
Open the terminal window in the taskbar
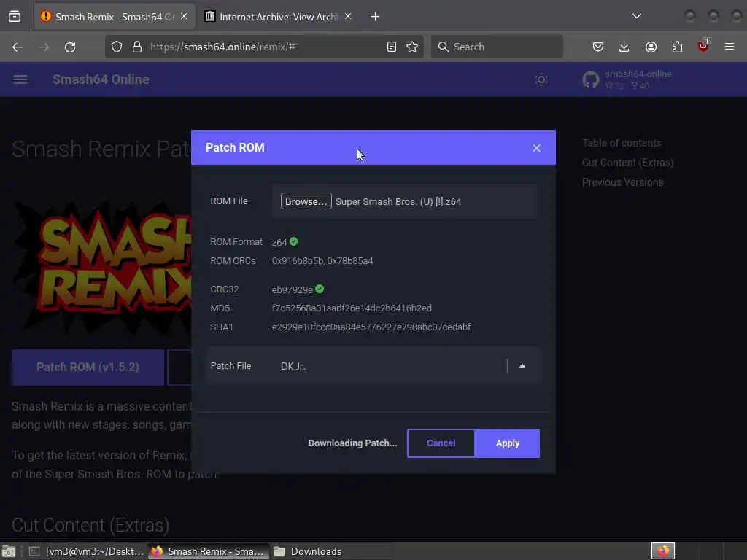[86, 551]
